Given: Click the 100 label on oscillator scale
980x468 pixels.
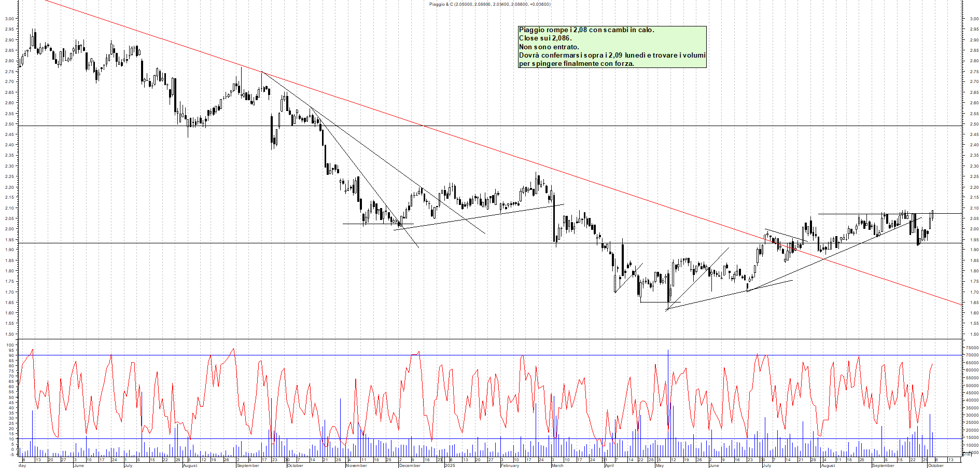Looking at the screenshot, I should [x=10, y=345].
